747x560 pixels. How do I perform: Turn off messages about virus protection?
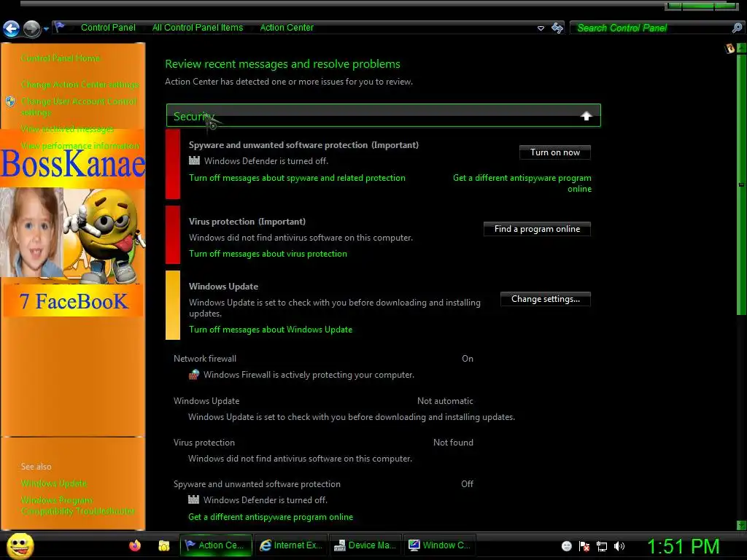pos(268,254)
